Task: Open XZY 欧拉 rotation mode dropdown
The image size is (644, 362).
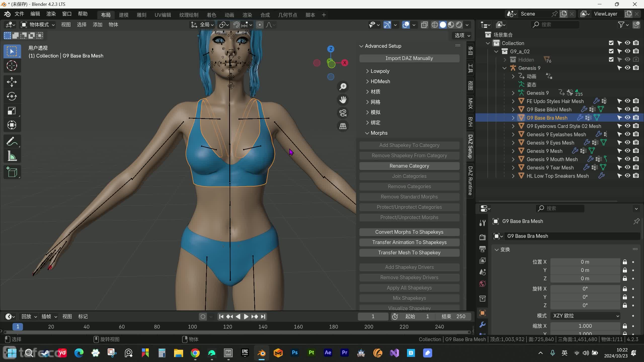Action: click(585, 316)
